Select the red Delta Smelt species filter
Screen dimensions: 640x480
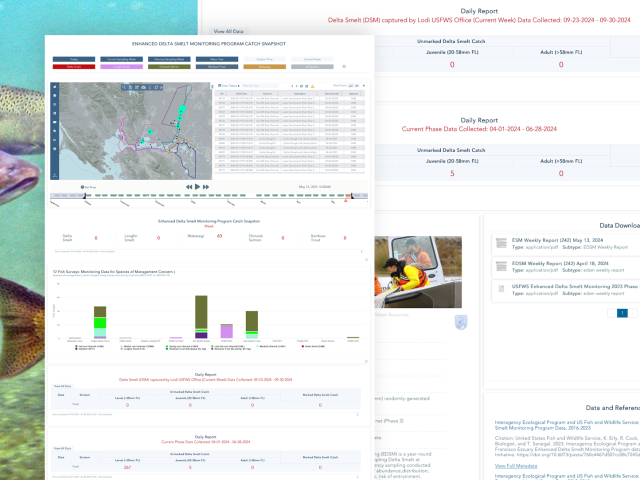pyautogui.click(x=74, y=67)
